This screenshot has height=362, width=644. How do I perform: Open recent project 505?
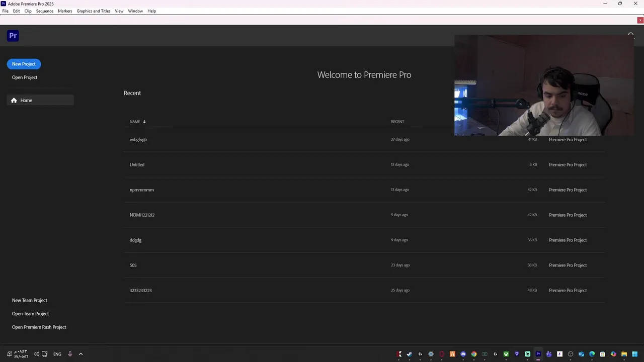click(364, 265)
